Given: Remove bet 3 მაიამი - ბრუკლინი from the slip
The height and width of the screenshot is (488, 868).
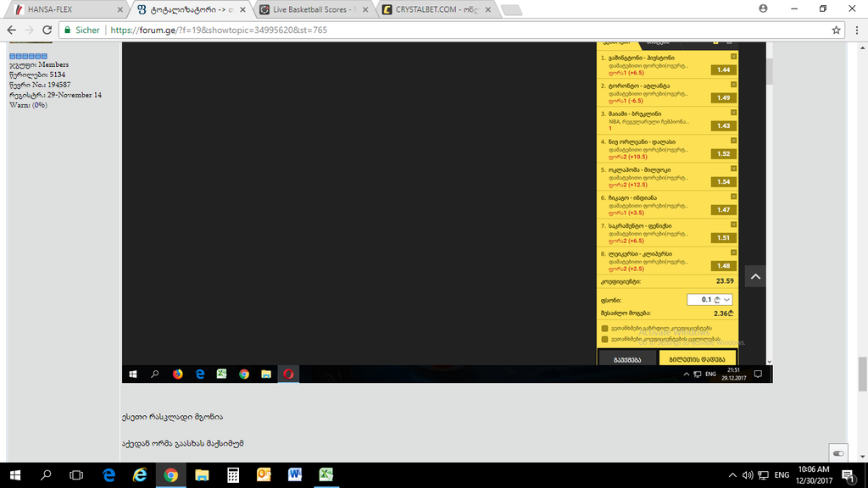Looking at the screenshot, I should click(x=733, y=113).
